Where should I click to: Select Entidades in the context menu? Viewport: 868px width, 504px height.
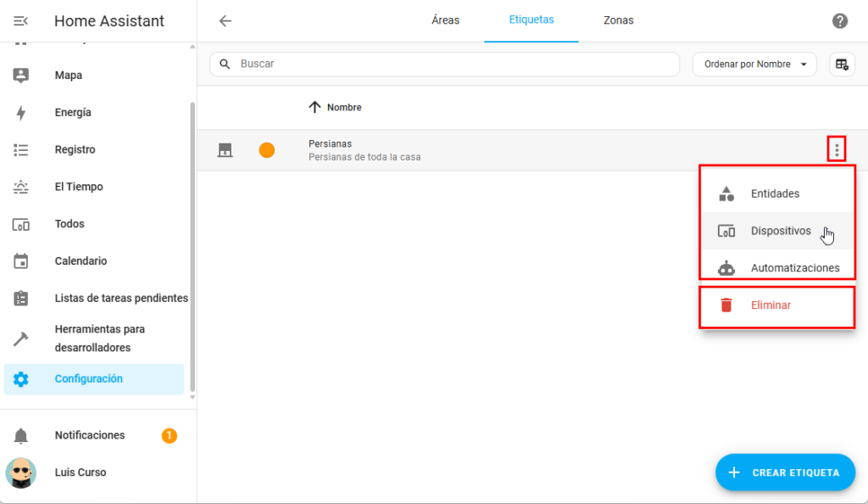point(775,193)
